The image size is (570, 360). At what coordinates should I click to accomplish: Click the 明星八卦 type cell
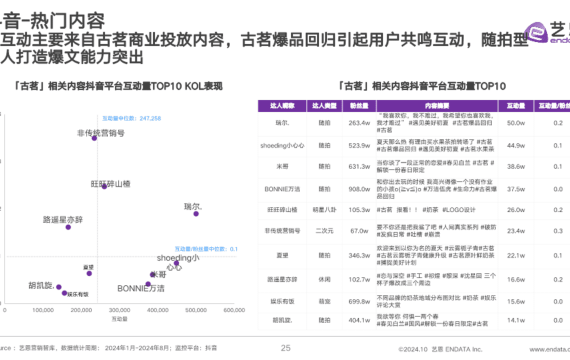coord(324,210)
